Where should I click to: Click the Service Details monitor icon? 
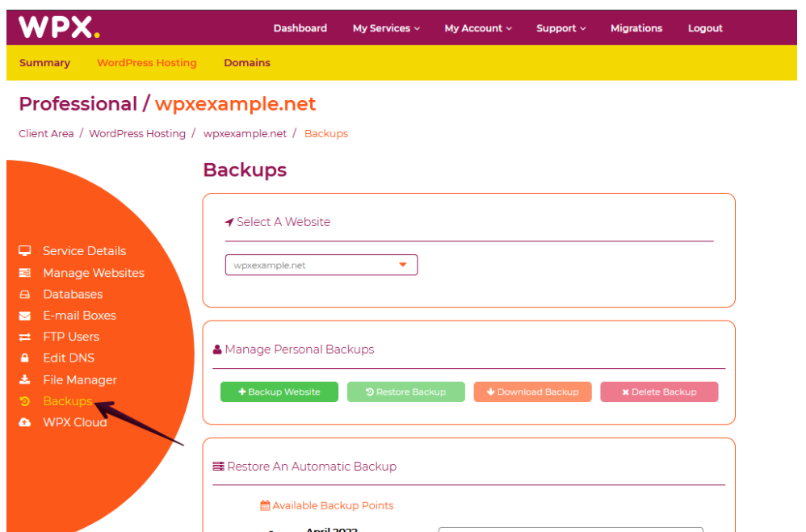tap(25, 251)
